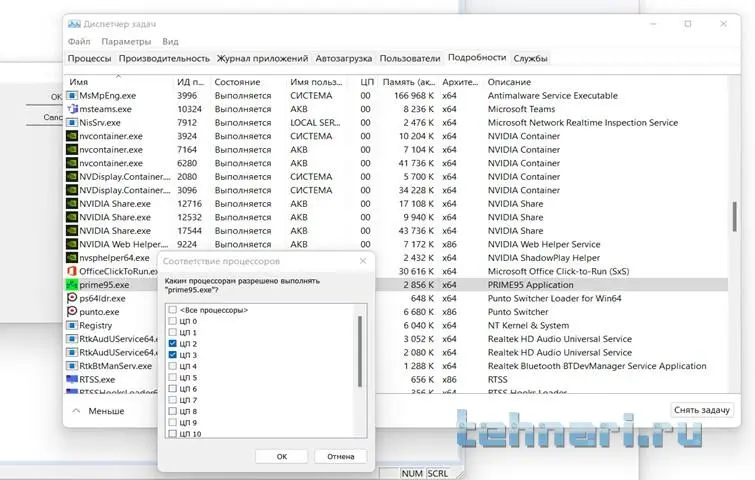Click NVDisplay.Container icon with PID 3096
The width and height of the screenshot is (755, 480).
[x=72, y=190]
